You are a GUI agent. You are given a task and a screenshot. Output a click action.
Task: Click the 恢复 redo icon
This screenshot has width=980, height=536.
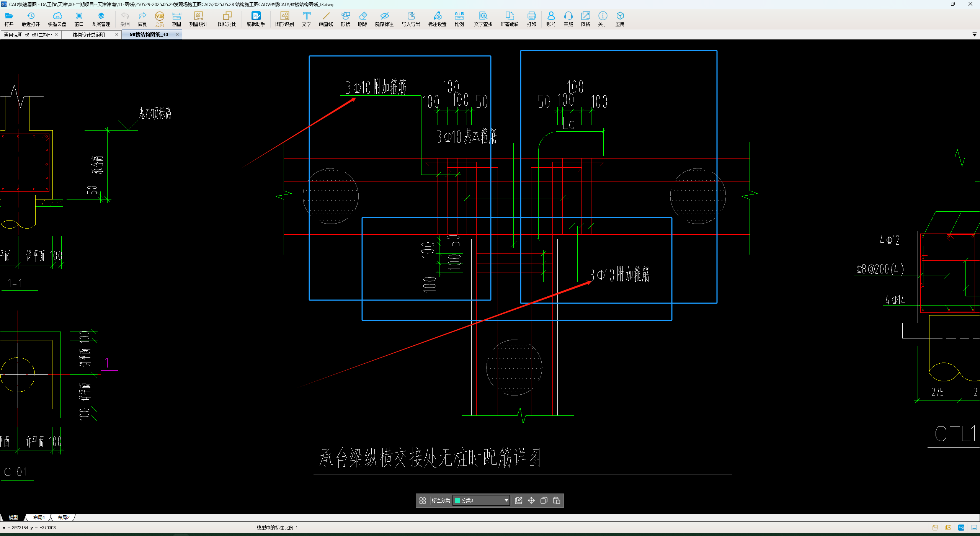coord(142,19)
